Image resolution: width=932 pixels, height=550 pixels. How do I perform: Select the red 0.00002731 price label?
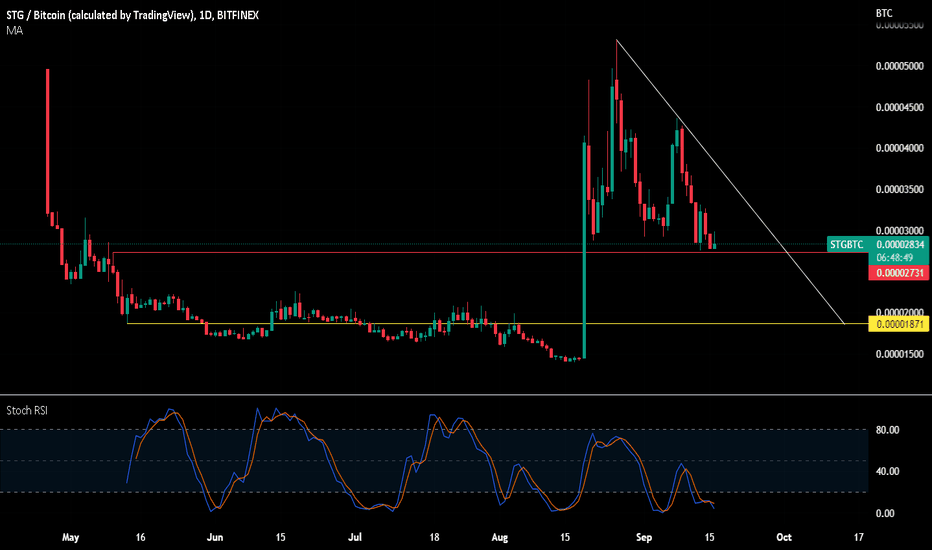(x=899, y=273)
